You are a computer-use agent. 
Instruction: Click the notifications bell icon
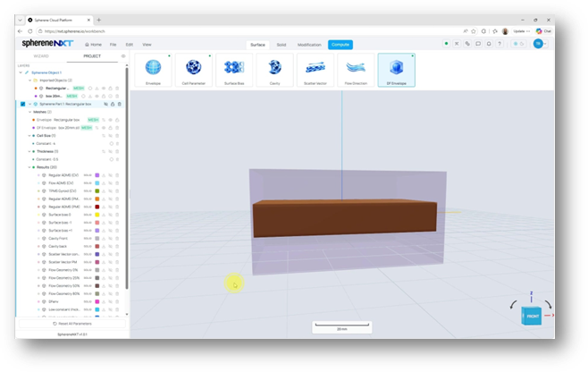click(489, 44)
